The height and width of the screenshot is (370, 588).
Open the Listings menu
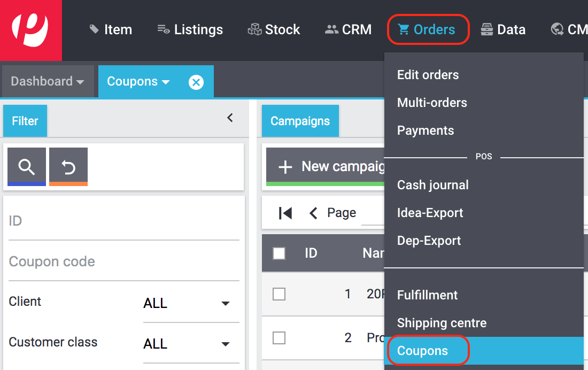tap(190, 29)
